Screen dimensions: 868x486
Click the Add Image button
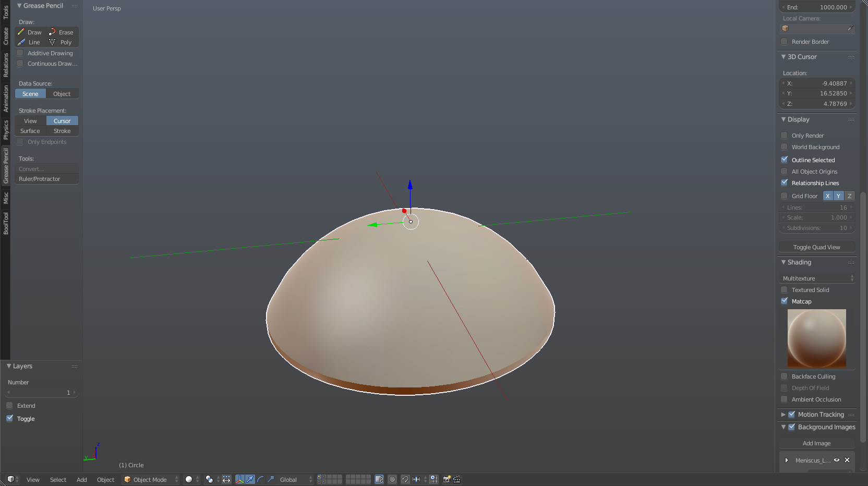point(816,443)
